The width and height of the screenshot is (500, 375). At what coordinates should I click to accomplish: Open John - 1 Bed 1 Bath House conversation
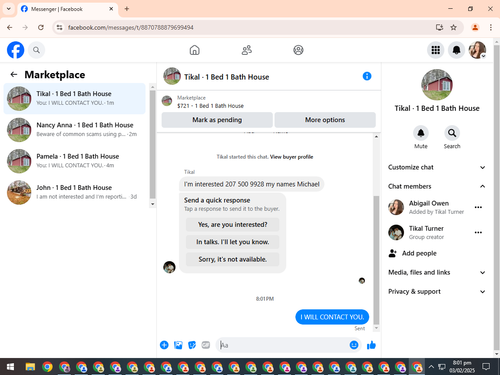point(75,192)
